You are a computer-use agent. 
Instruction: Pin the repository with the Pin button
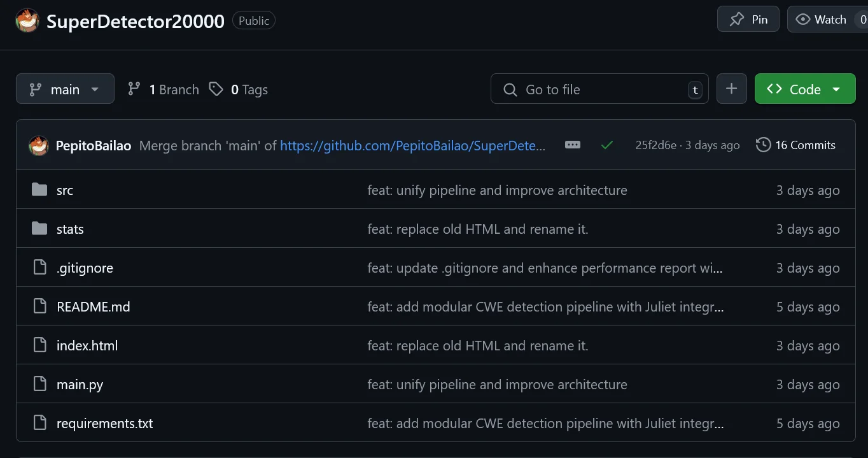click(748, 19)
